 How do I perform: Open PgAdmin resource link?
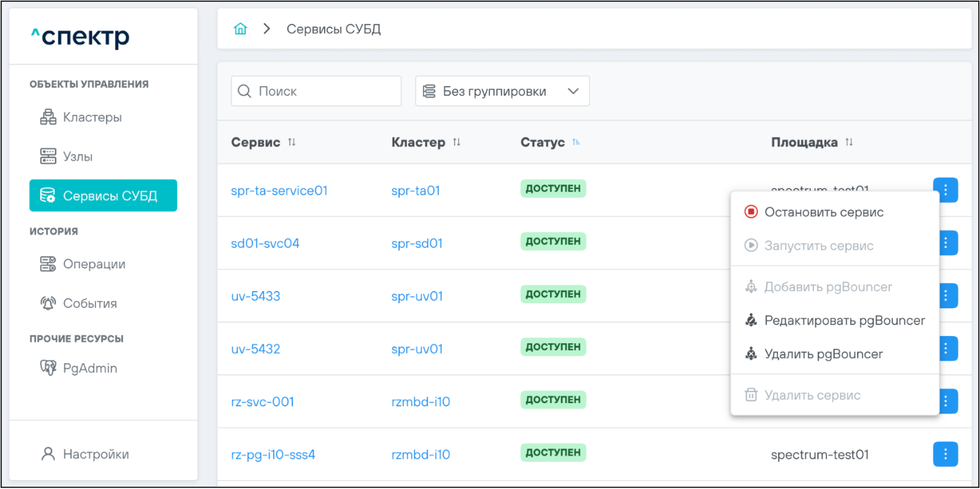coord(89,368)
